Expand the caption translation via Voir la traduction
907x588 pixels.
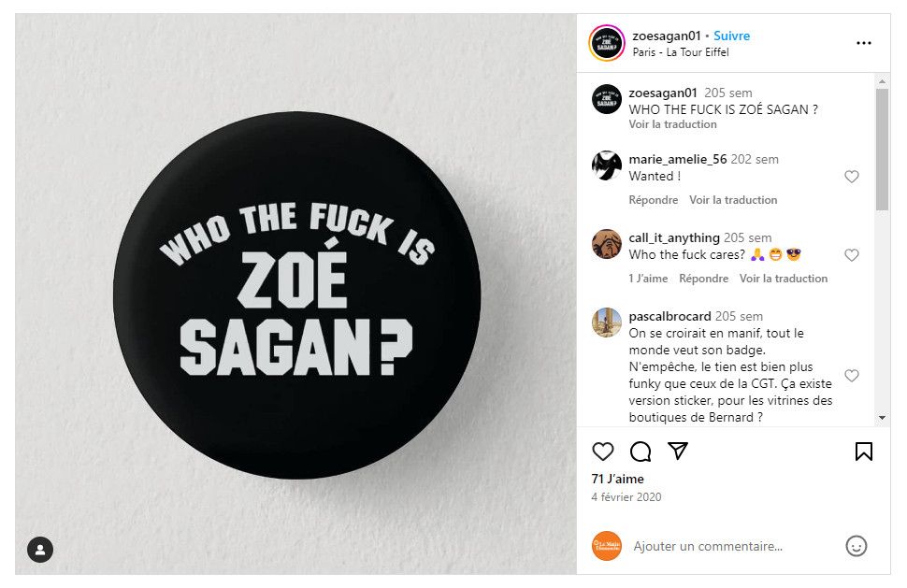[673, 123]
